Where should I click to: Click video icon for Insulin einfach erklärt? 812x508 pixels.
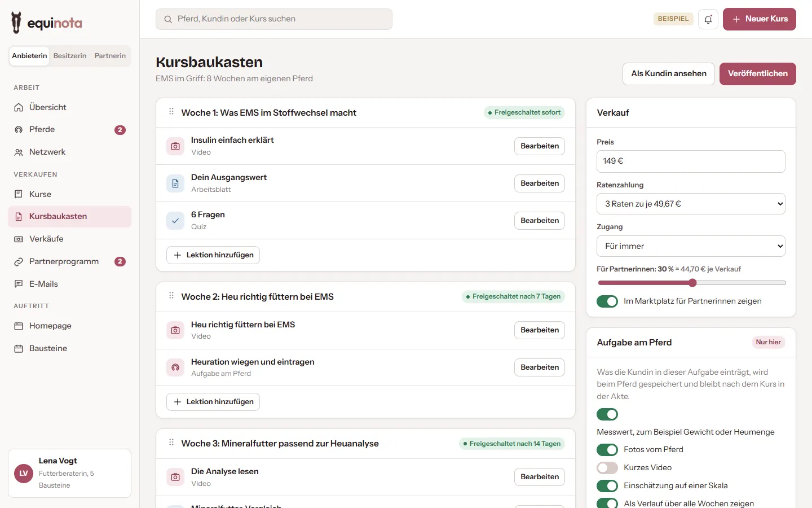coord(175,146)
